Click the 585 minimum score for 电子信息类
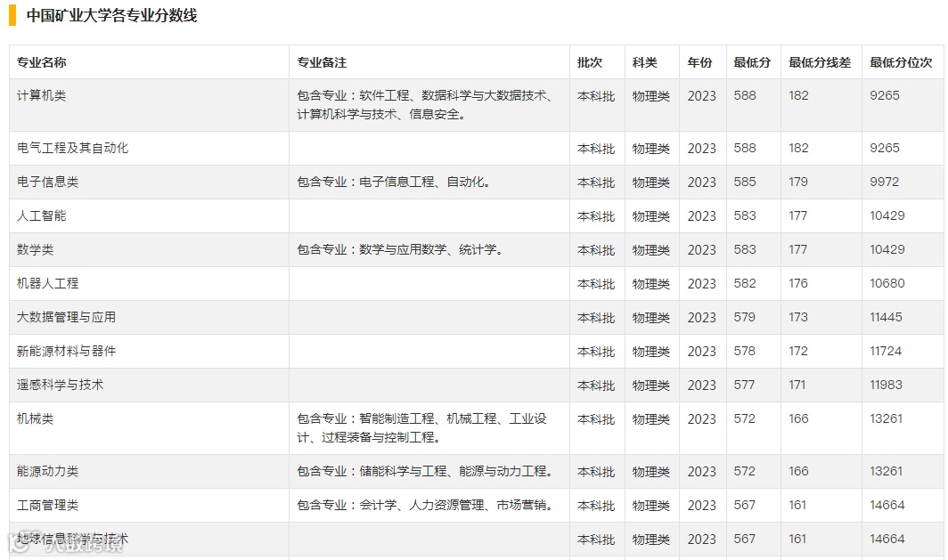 pos(745,182)
